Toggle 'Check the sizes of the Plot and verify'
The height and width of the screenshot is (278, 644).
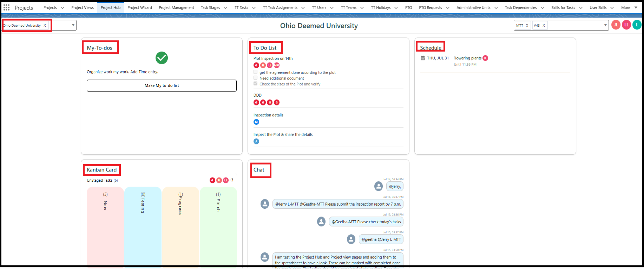pyautogui.click(x=256, y=84)
